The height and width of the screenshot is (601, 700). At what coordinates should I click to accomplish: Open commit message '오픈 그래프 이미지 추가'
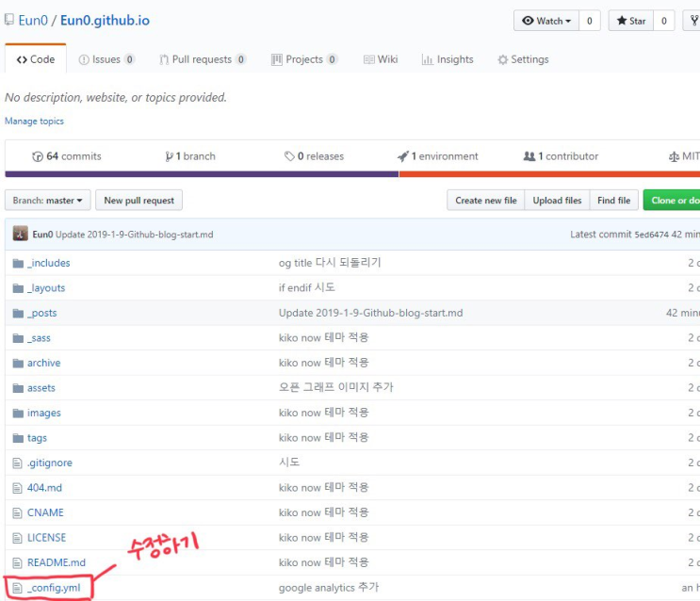point(336,387)
